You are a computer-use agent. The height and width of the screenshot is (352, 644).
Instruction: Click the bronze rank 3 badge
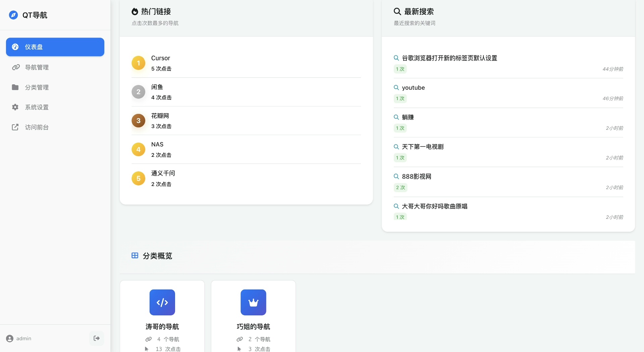click(138, 121)
